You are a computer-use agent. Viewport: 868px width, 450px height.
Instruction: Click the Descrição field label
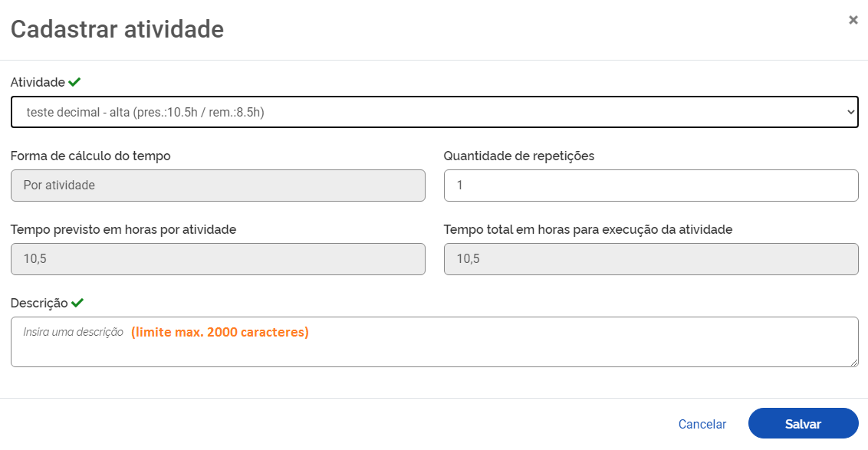(x=39, y=303)
